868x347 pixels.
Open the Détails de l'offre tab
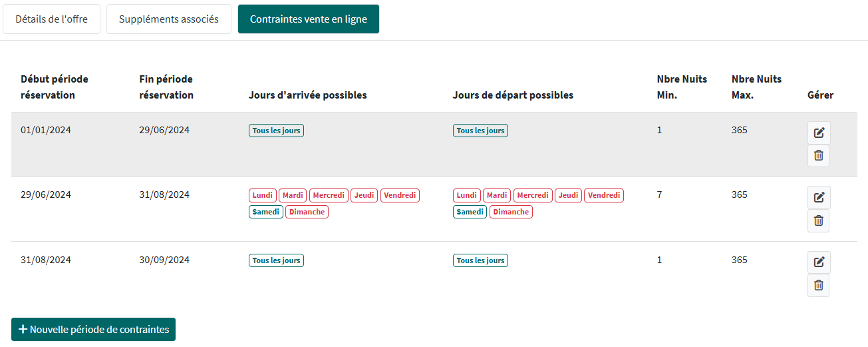click(51, 19)
